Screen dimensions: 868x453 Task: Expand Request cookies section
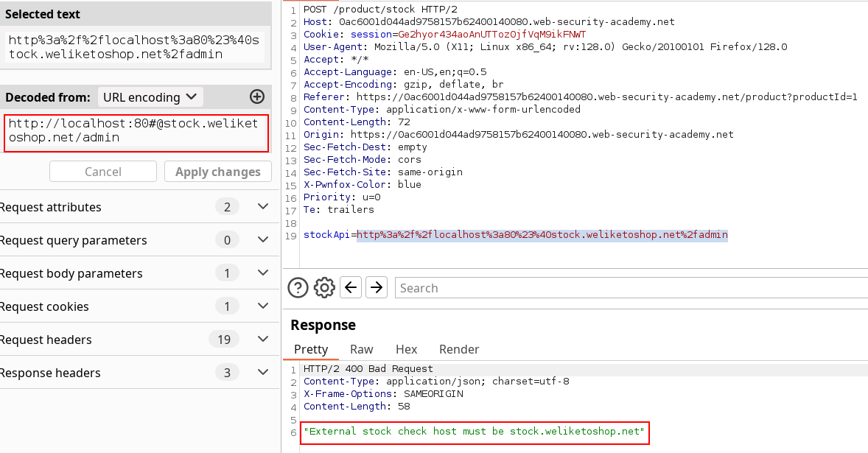263,306
